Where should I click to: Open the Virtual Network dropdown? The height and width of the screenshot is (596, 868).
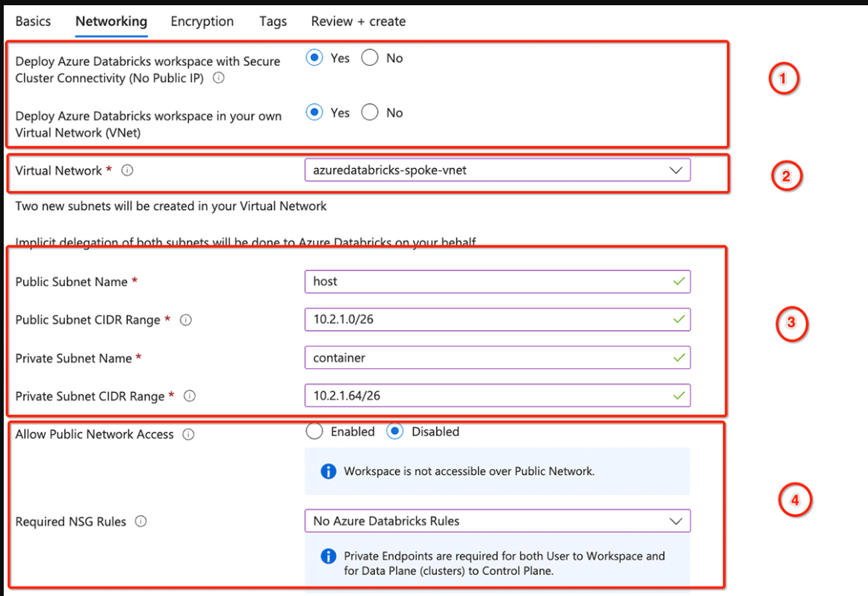497,170
